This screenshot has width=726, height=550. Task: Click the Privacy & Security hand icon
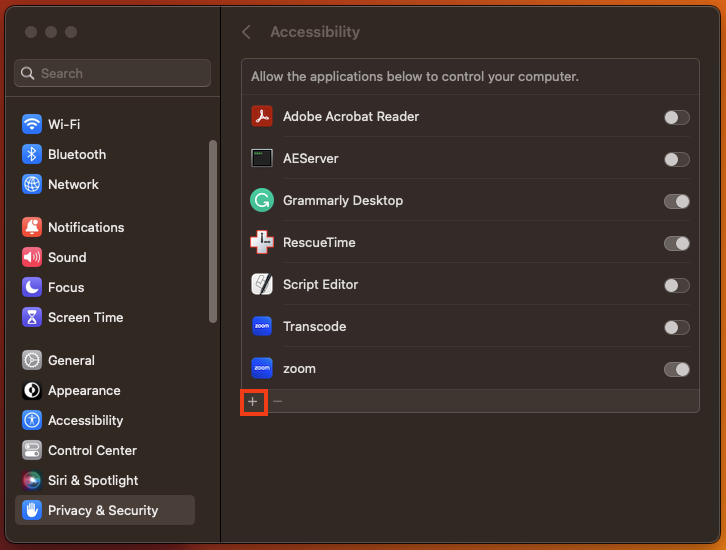[x=31, y=510]
